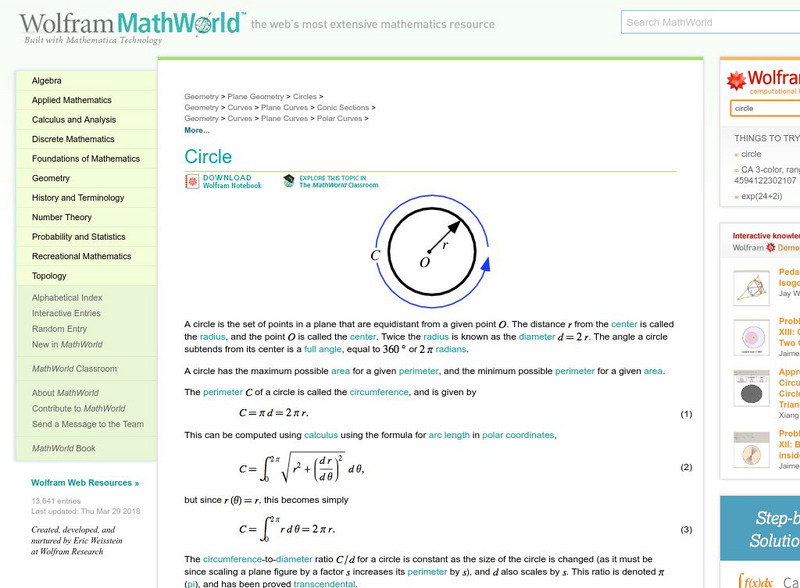This screenshot has width=800, height=588.
Task: Click the circle diagram figure
Action: coord(430,251)
